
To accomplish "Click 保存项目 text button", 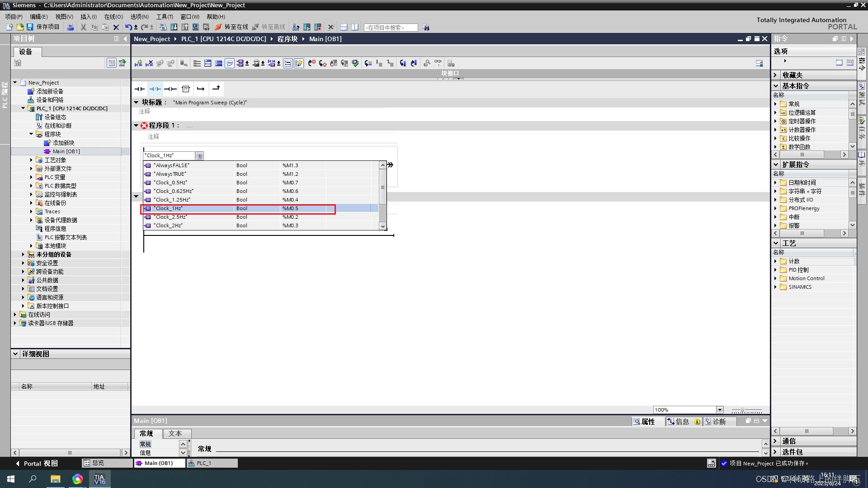I will (48, 27).
